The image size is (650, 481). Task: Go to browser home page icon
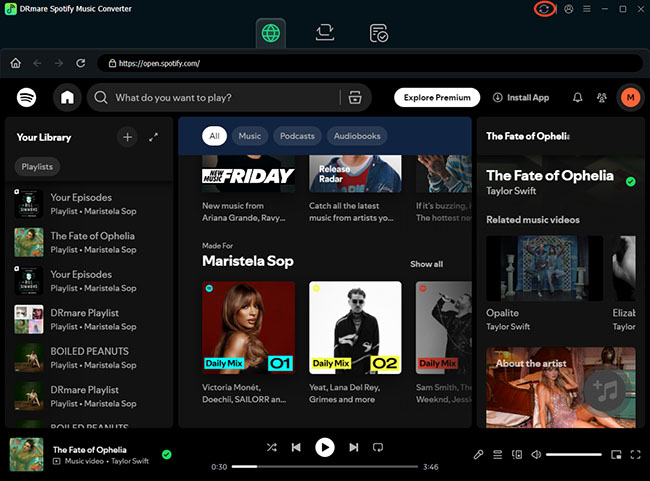(x=16, y=63)
